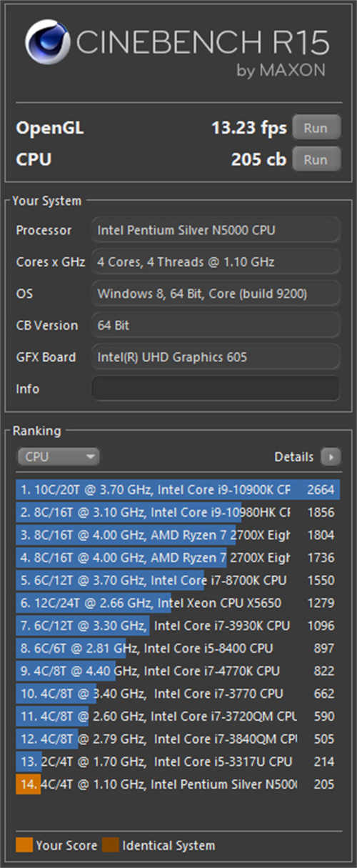Select ranking row 3 AMD Ryzen 7 2700X 1804

pos(178,535)
